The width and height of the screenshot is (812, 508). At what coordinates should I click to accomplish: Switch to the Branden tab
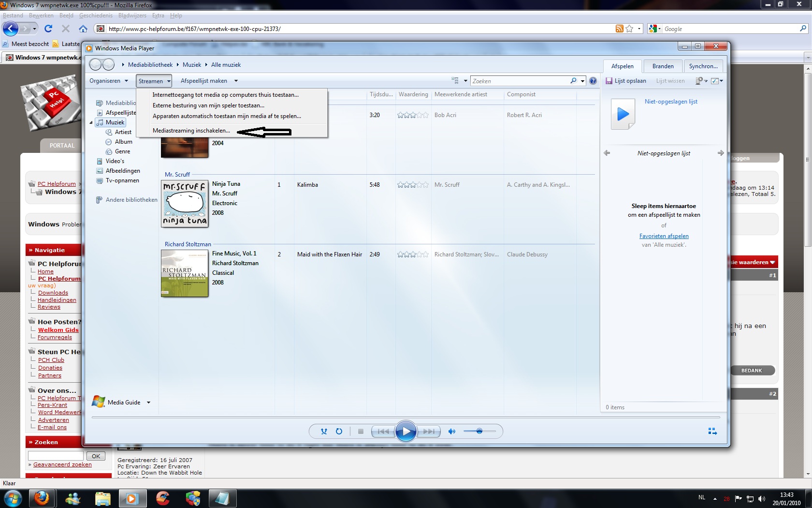tap(663, 66)
